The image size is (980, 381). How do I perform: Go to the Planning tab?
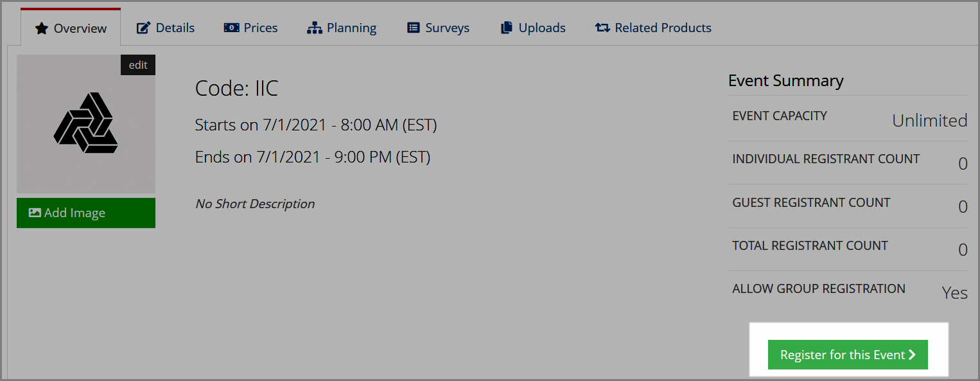coord(342,28)
